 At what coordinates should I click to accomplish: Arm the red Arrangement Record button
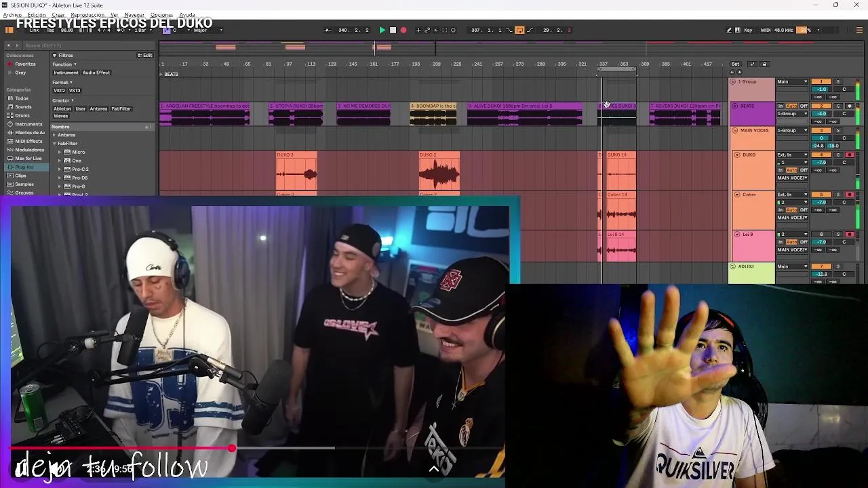403,30
